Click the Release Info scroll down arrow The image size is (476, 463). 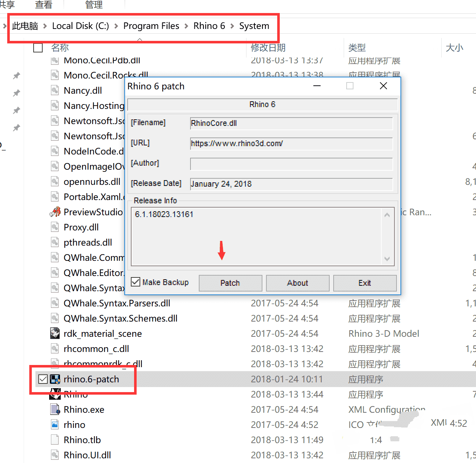point(387,259)
